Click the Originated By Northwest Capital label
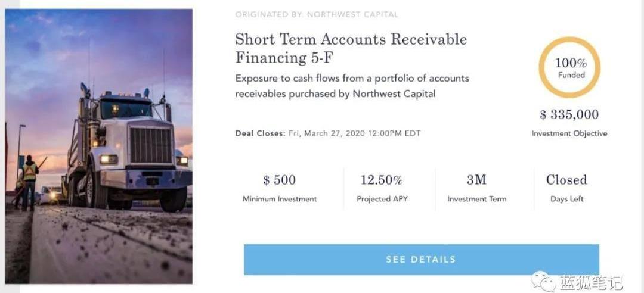The width and height of the screenshot is (644, 293). 317,14
